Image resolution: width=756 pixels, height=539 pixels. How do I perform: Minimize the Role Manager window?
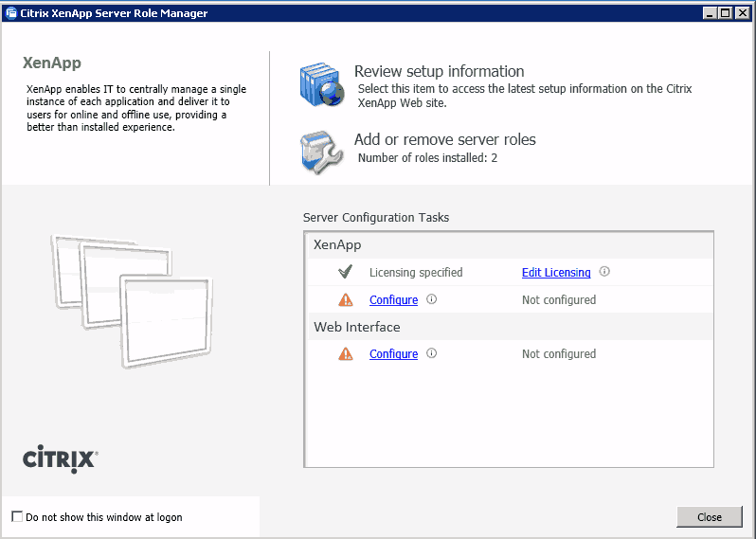point(710,13)
